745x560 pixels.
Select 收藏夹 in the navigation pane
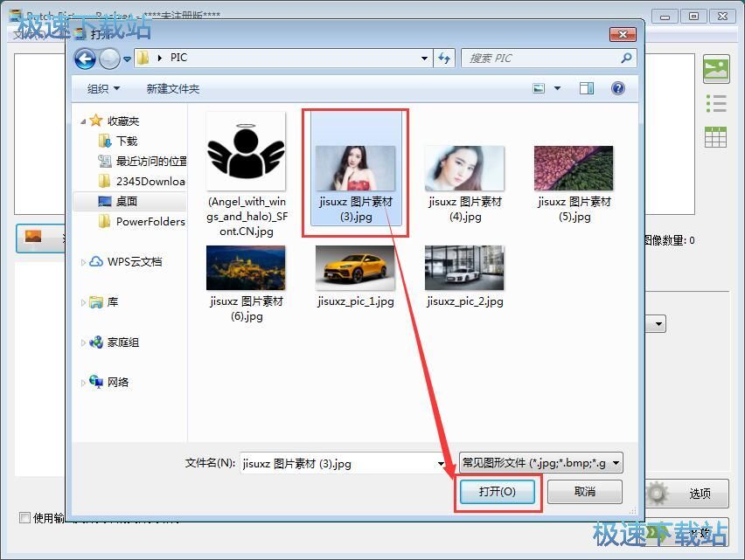122,121
